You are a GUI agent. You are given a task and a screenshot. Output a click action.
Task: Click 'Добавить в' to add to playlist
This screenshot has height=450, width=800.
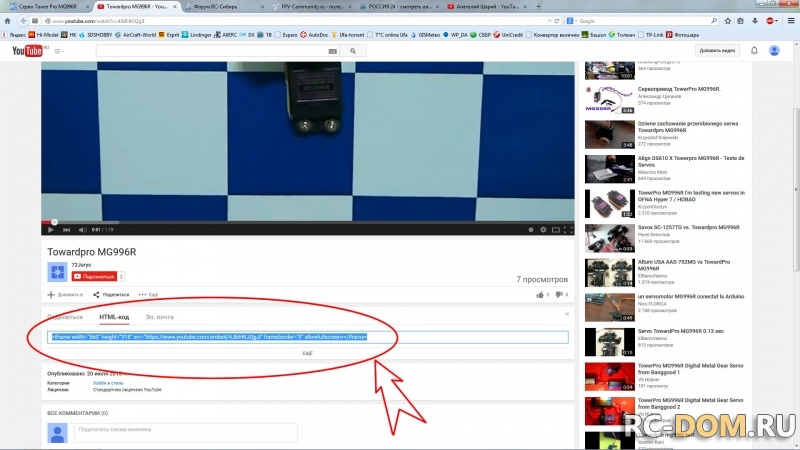pyautogui.click(x=65, y=294)
